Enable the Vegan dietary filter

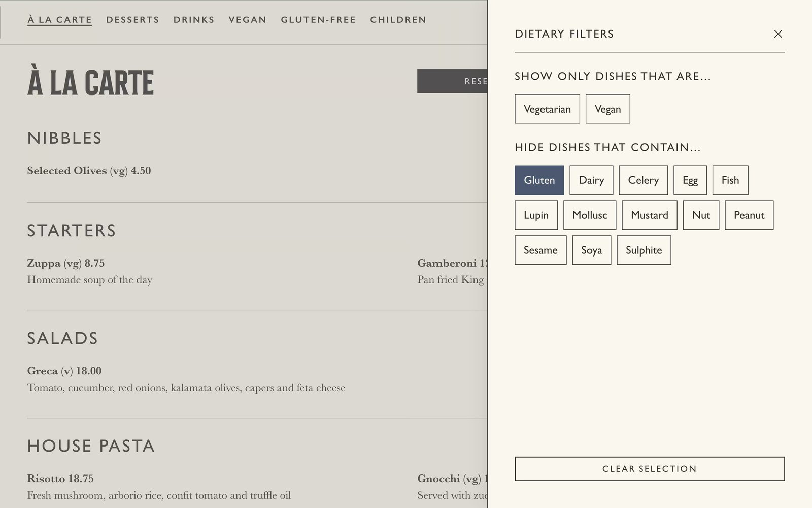point(607,109)
